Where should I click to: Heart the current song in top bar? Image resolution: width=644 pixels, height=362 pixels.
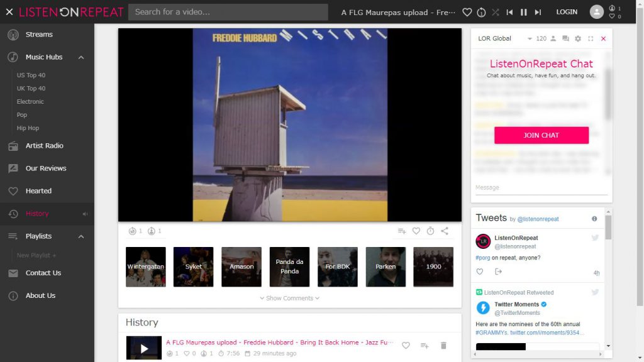[467, 12]
